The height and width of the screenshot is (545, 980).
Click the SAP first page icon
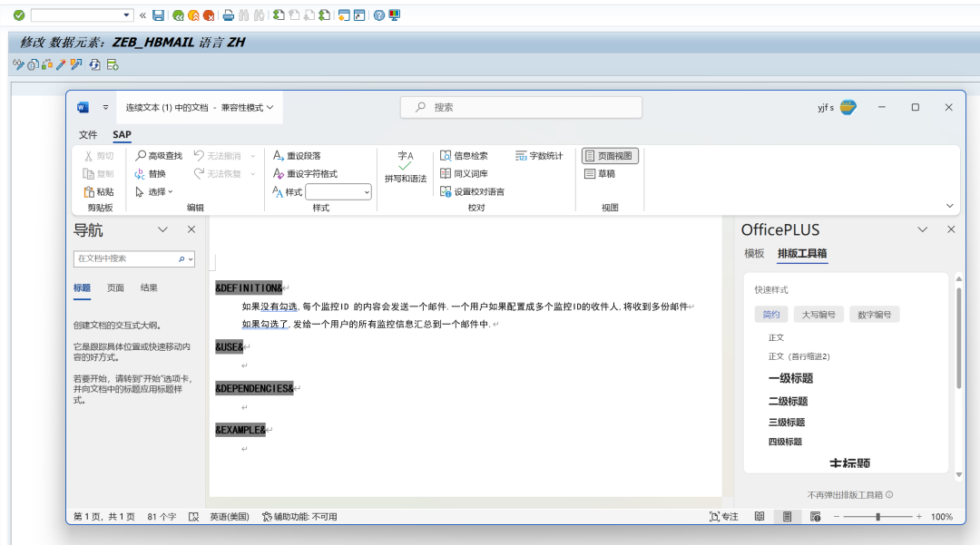point(279,15)
